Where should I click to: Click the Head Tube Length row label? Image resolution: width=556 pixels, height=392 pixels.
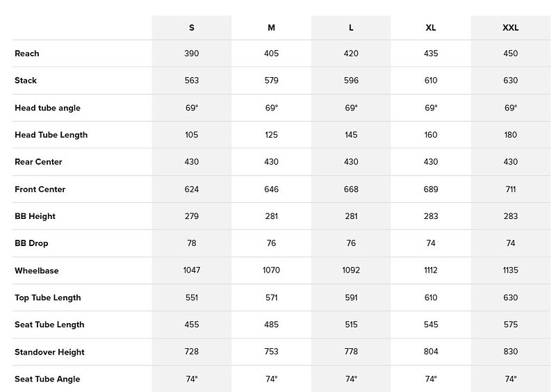coord(51,135)
